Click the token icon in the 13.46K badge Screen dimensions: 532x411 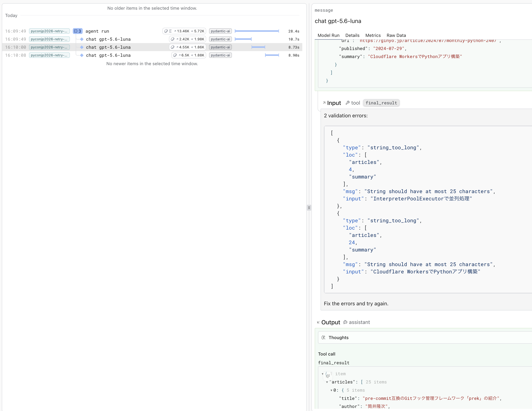pyautogui.click(x=166, y=31)
